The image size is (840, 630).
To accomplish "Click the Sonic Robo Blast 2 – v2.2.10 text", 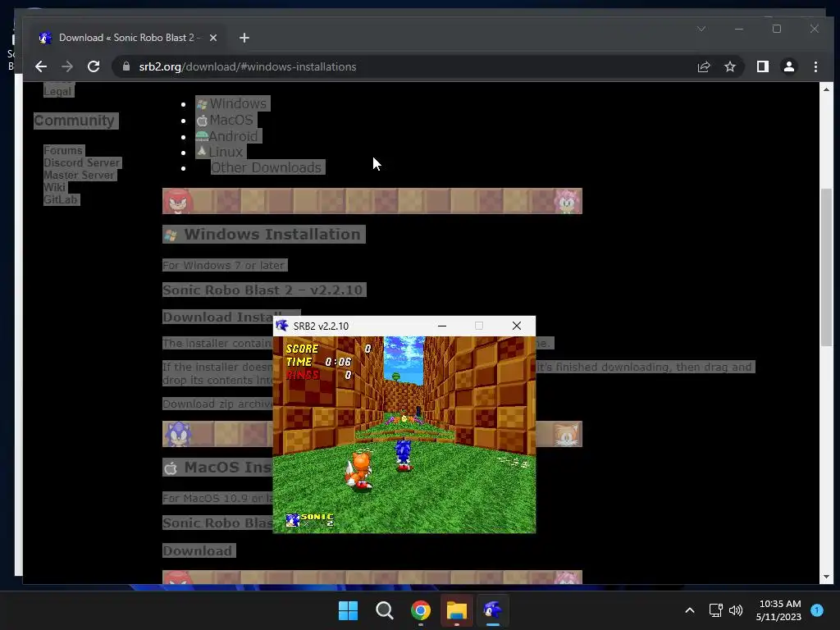I will pyautogui.click(x=264, y=290).
